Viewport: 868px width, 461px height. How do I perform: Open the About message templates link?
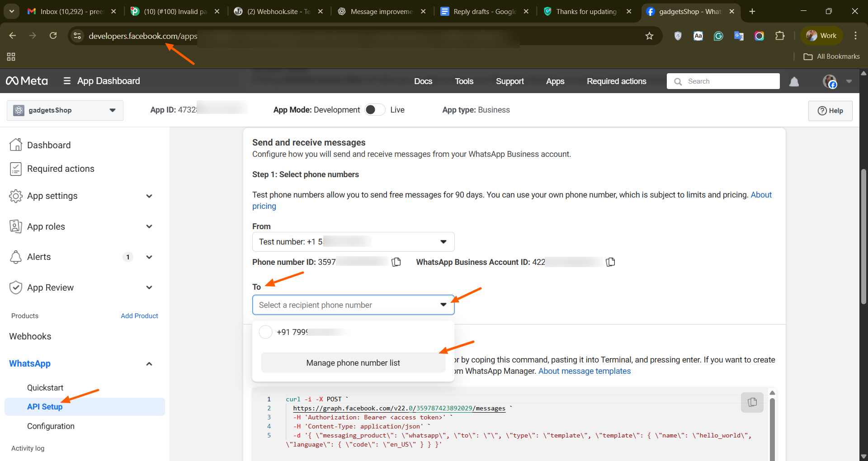[x=584, y=371]
